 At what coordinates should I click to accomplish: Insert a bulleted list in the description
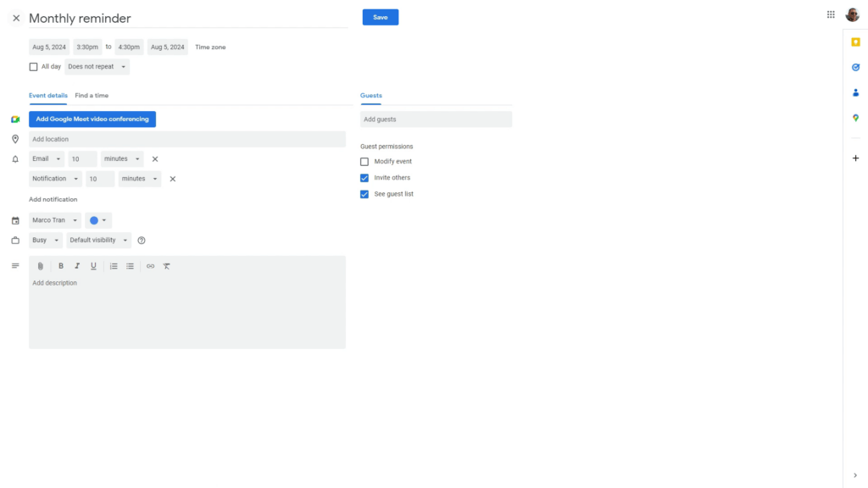[x=130, y=265]
